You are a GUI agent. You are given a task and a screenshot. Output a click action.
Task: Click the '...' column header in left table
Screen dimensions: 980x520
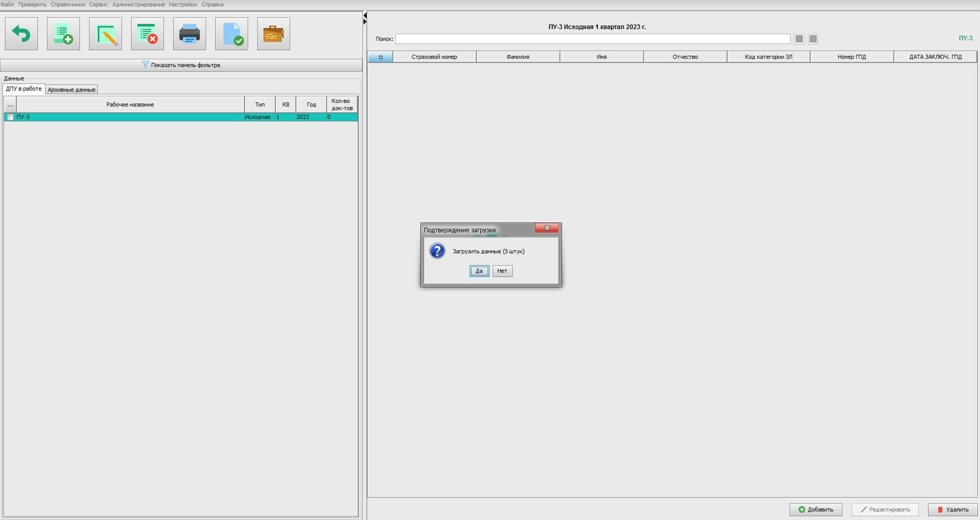pos(10,105)
